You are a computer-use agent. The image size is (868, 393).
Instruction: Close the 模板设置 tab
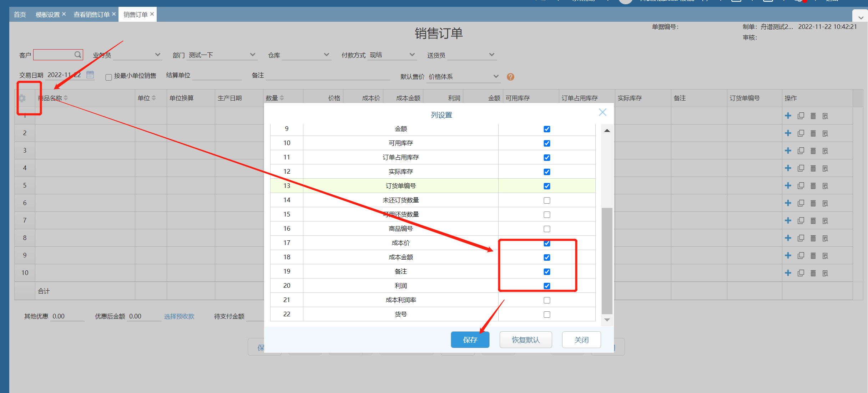pyautogui.click(x=64, y=14)
